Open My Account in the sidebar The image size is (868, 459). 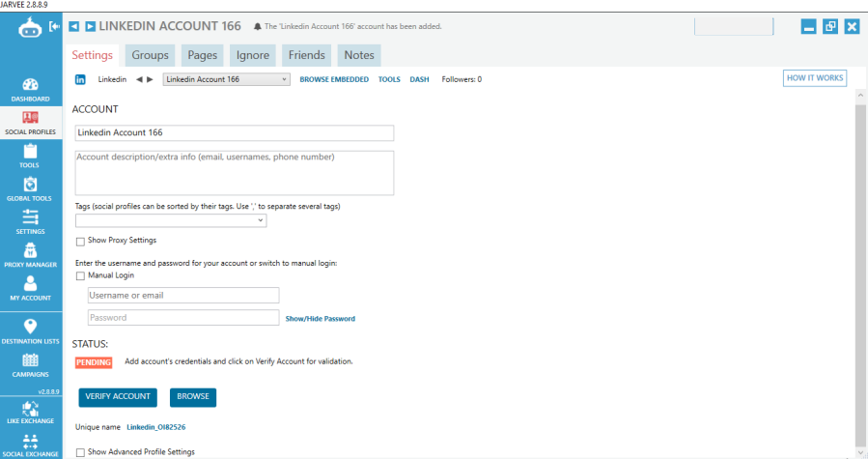tap(31, 289)
